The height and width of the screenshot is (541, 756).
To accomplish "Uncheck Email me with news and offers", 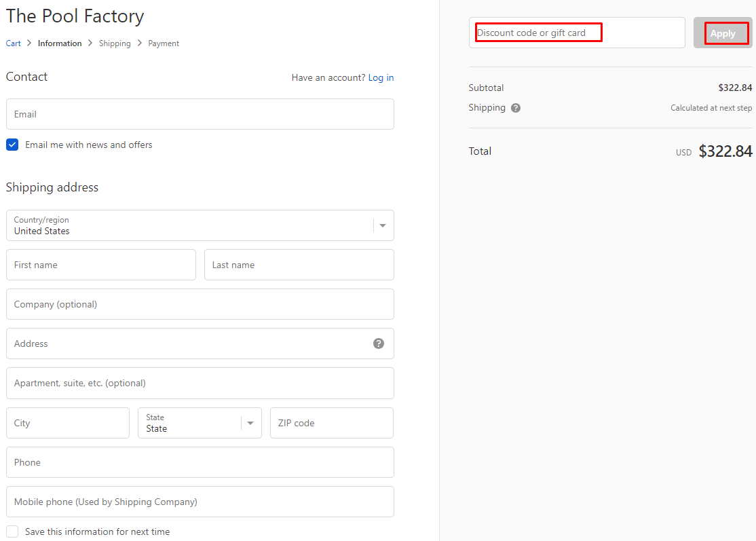I will pyautogui.click(x=12, y=145).
